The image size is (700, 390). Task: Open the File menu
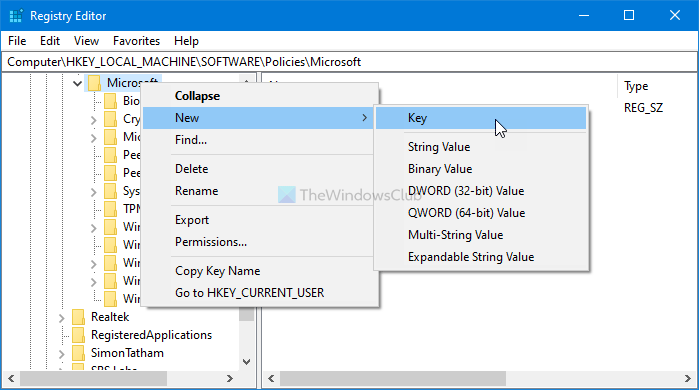point(17,41)
